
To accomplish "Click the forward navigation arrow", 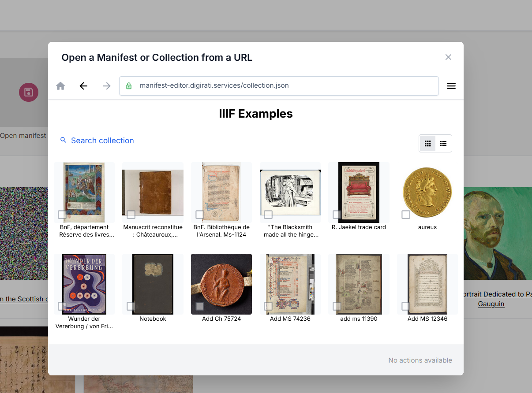I will pos(106,86).
